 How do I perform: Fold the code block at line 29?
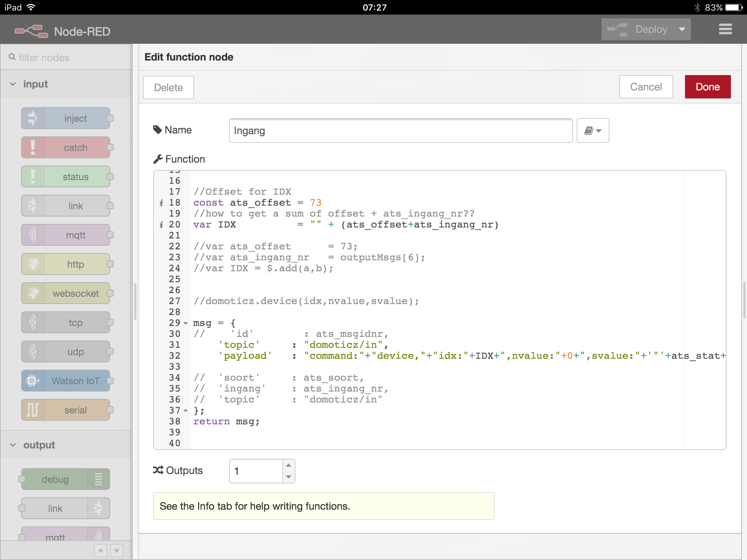pos(186,323)
